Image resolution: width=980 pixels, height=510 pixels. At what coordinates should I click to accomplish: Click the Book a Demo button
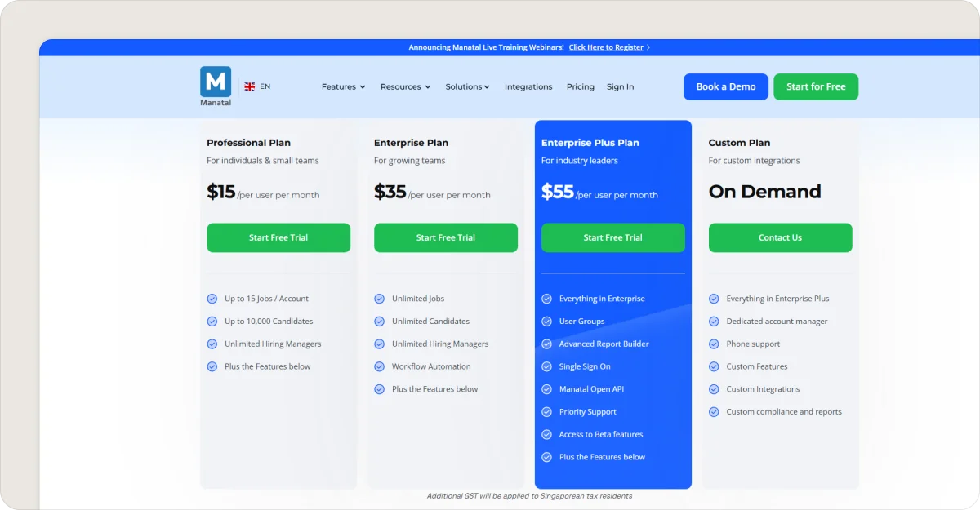pos(726,87)
